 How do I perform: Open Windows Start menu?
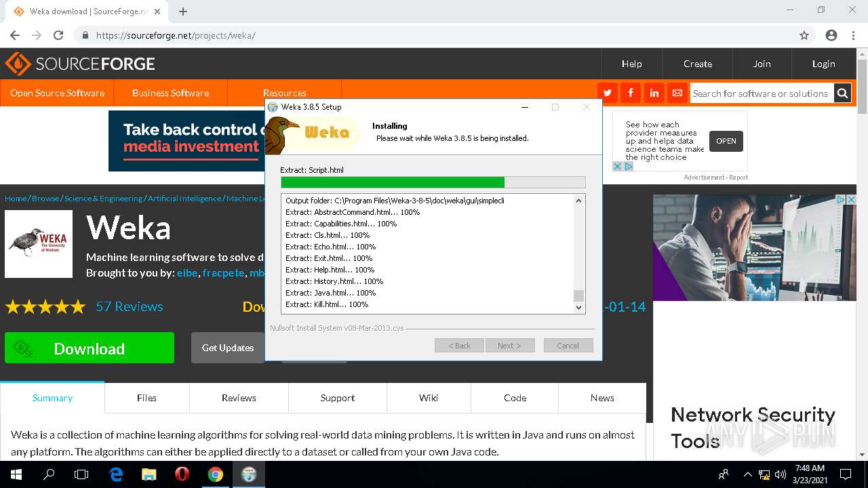pos(16,474)
